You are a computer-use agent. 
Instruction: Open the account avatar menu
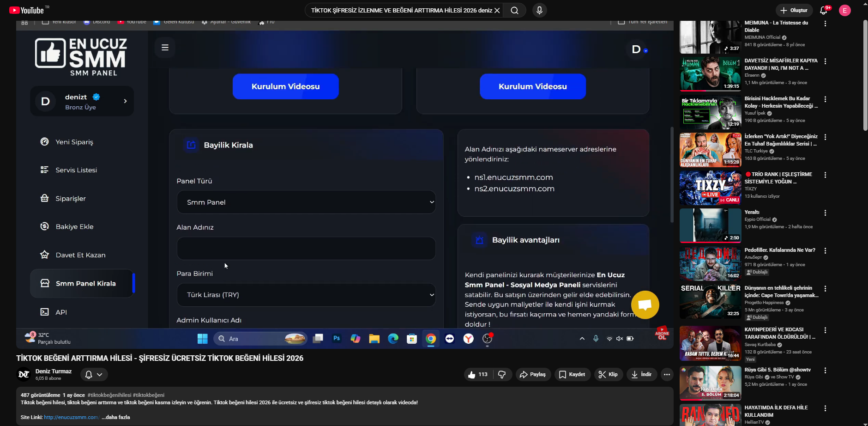845,10
